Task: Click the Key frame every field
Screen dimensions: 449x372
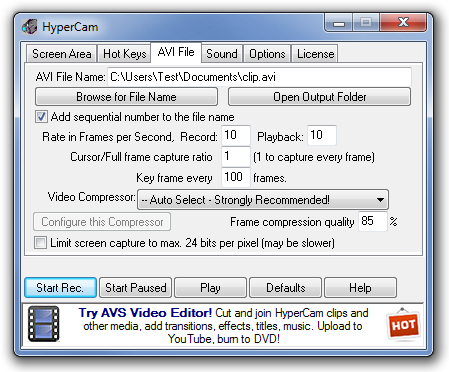Action: point(236,177)
